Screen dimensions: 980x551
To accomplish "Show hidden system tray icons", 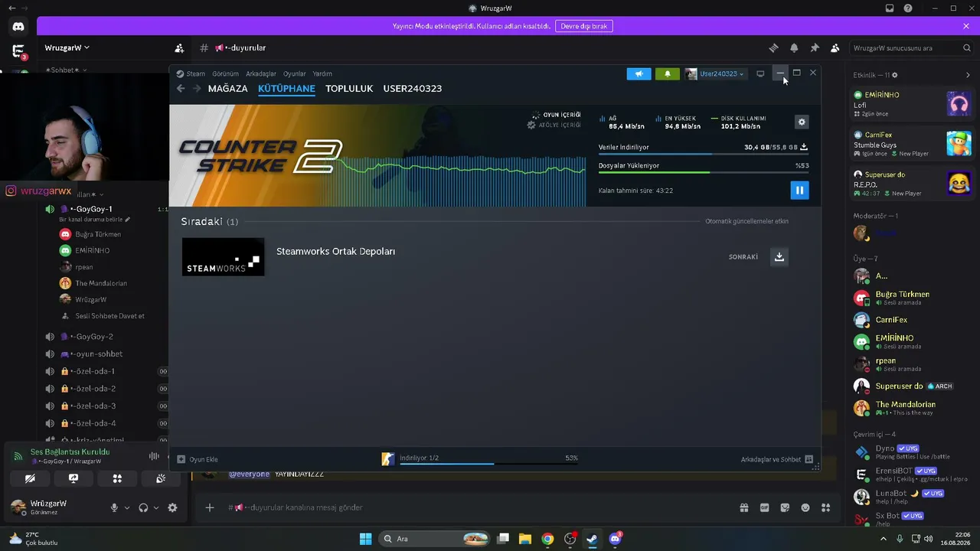I will pos(884,539).
